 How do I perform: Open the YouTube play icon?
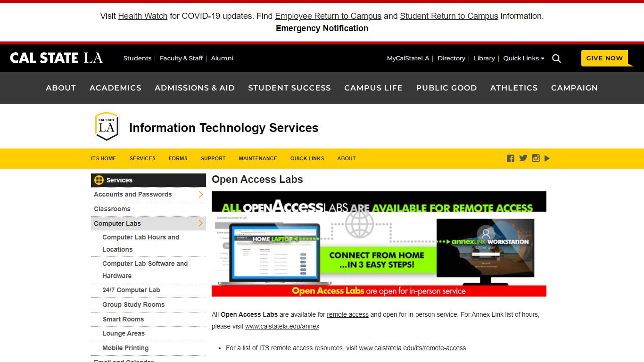(x=547, y=158)
